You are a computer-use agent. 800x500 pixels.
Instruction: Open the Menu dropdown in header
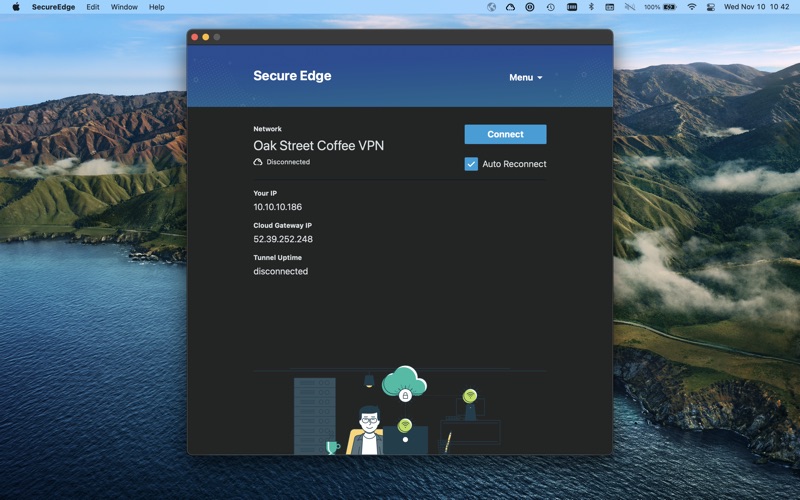pyautogui.click(x=526, y=78)
